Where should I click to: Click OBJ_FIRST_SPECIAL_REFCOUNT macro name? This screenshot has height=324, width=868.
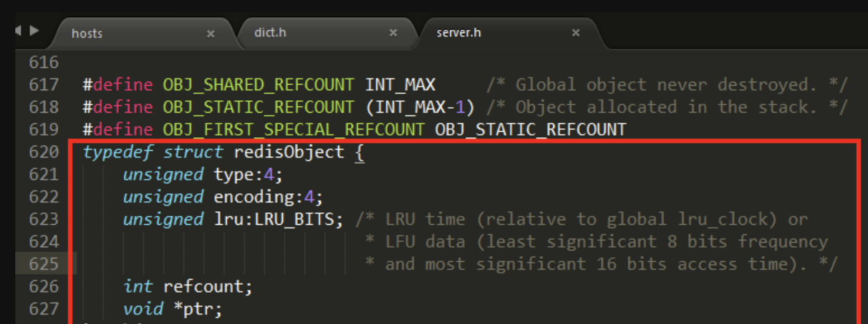click(293, 130)
